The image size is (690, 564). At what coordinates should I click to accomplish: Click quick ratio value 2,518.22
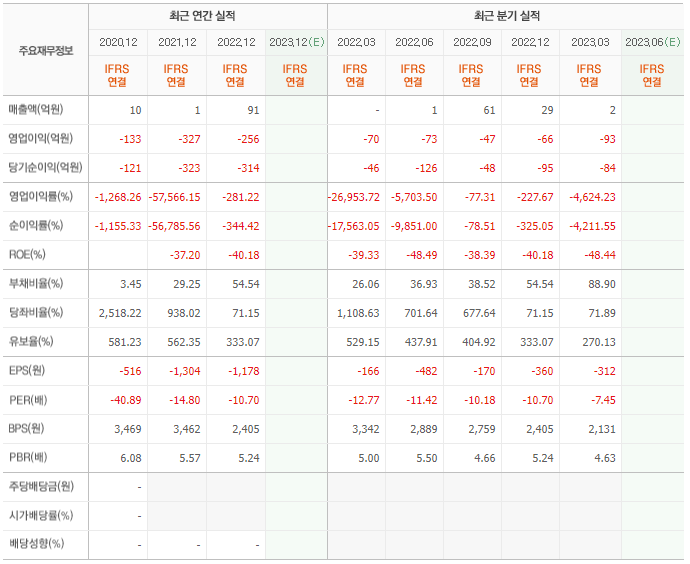pyautogui.click(x=120, y=313)
